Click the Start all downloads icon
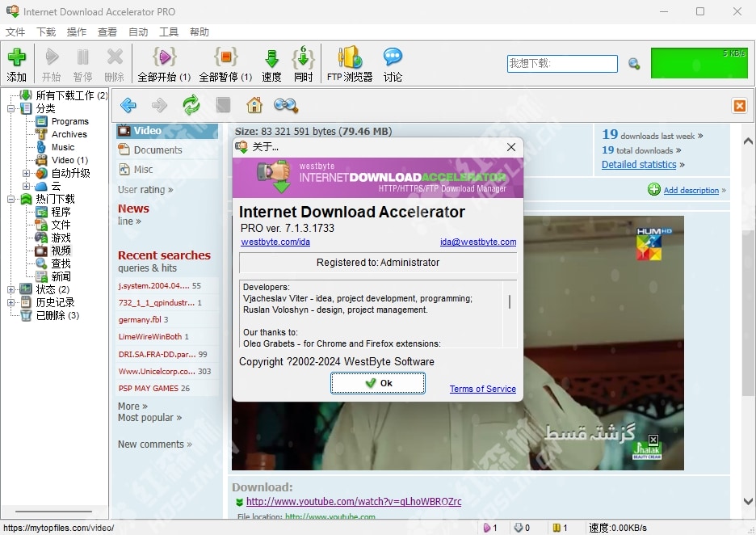Screen dimensions: 756x535 (x=164, y=57)
